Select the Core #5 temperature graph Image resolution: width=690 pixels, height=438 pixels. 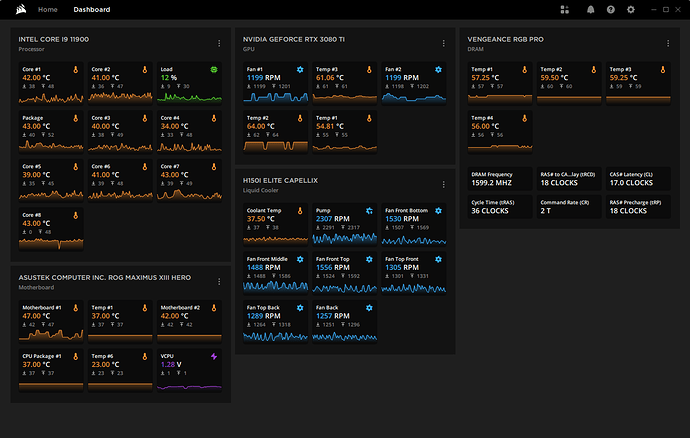(51, 195)
